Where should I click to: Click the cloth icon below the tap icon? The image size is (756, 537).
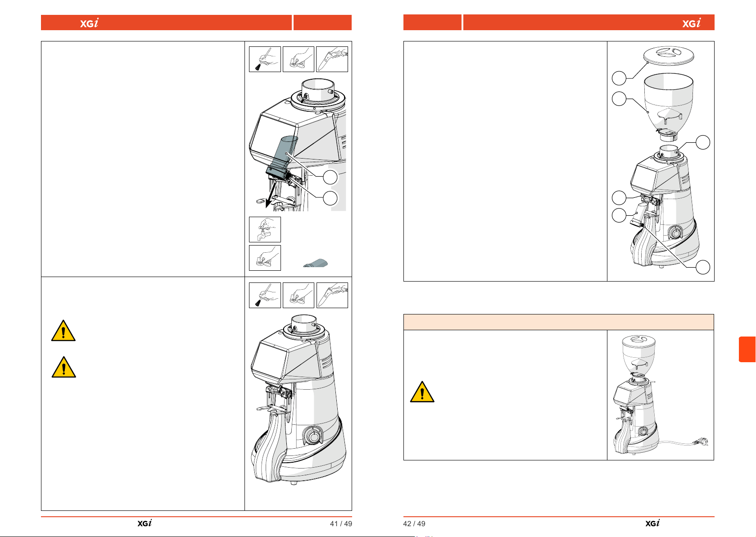[265, 258]
